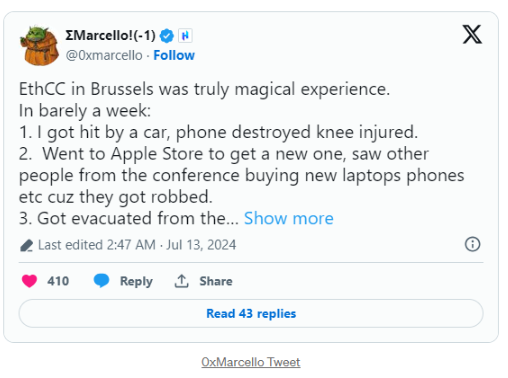Click the share upload arrow icon
Screen dimensions: 508x378
(x=181, y=281)
